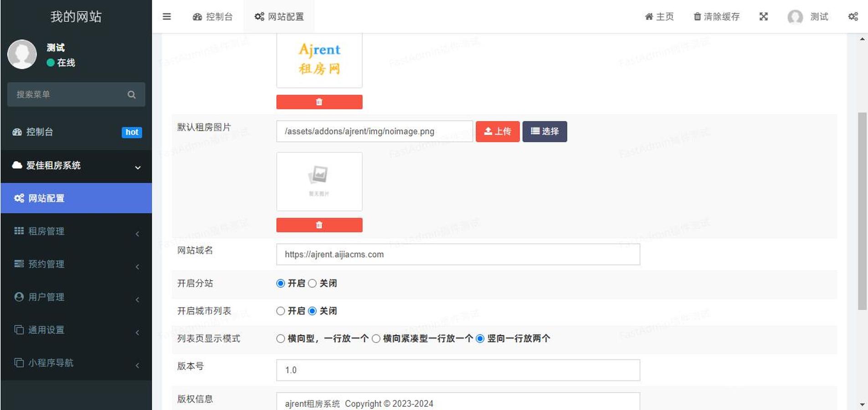Click the 网站域名 input field
The width and height of the screenshot is (868, 410).
(458, 254)
